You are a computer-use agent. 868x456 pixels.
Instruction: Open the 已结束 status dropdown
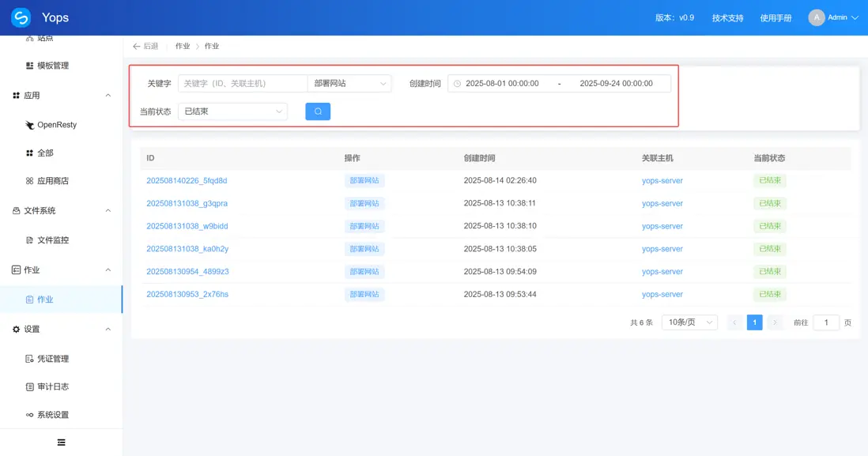(232, 111)
